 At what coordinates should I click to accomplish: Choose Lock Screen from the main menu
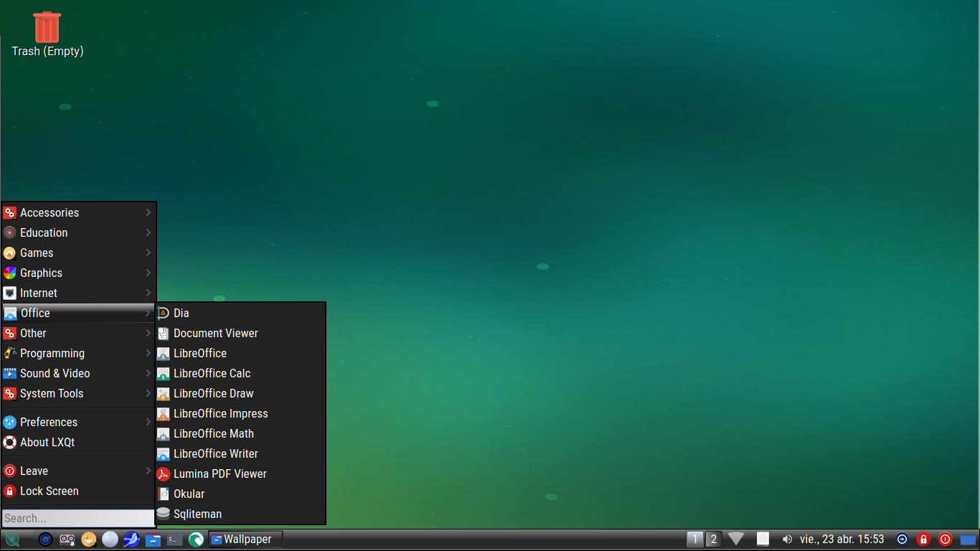[78, 491]
